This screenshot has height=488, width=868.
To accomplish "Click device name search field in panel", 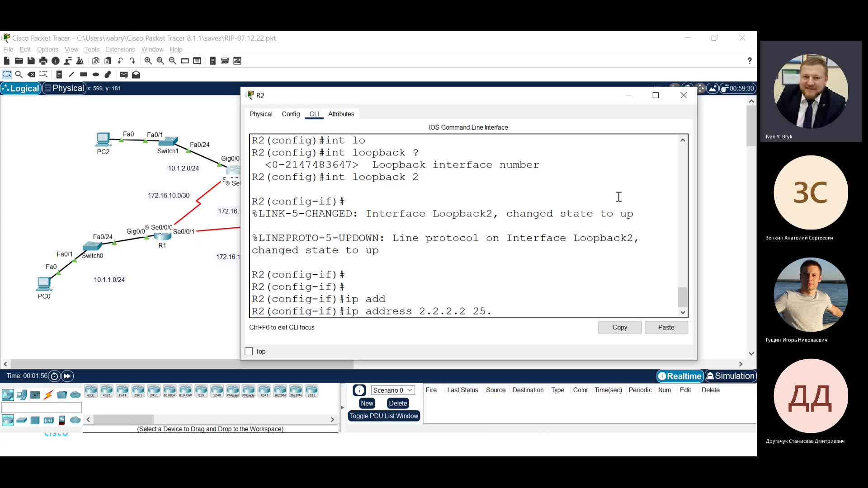I will pyautogui.click(x=41, y=408).
